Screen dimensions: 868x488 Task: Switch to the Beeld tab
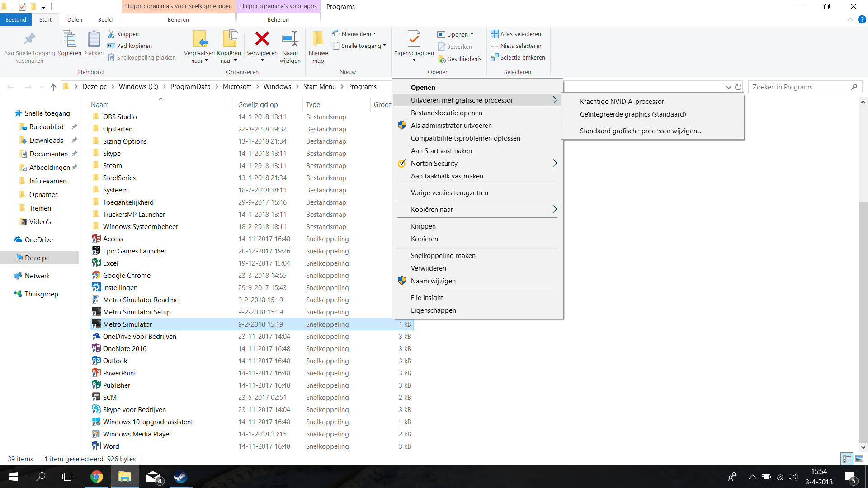click(105, 19)
